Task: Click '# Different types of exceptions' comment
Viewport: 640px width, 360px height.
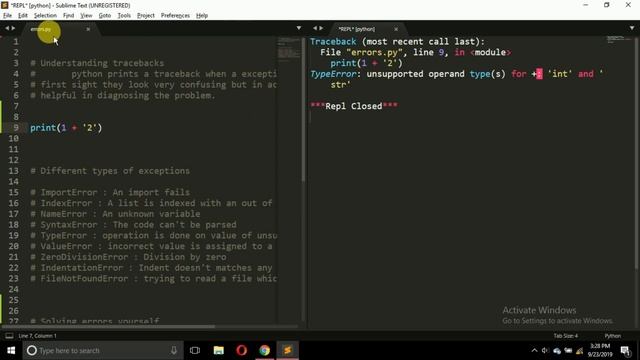Action: click(x=110, y=171)
